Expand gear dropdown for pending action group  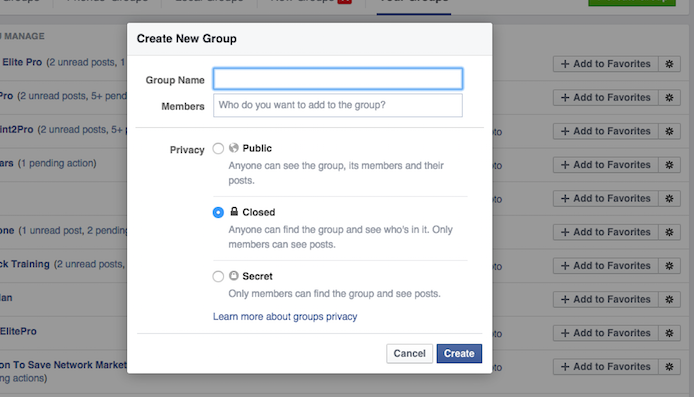click(669, 165)
